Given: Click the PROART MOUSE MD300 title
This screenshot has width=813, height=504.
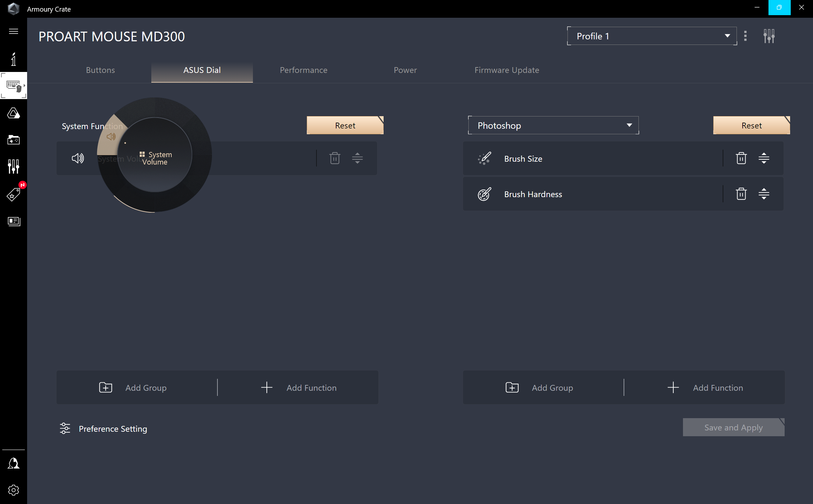Looking at the screenshot, I should point(112,36).
